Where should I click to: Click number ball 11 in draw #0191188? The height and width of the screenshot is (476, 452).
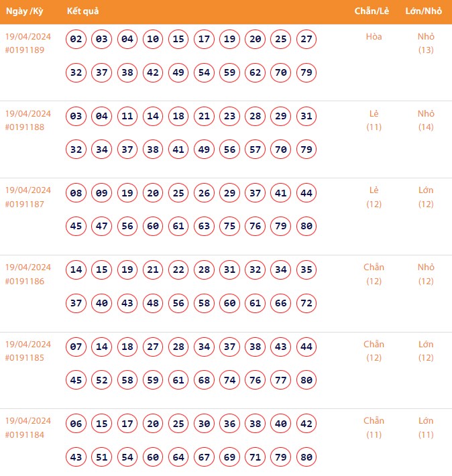(127, 117)
